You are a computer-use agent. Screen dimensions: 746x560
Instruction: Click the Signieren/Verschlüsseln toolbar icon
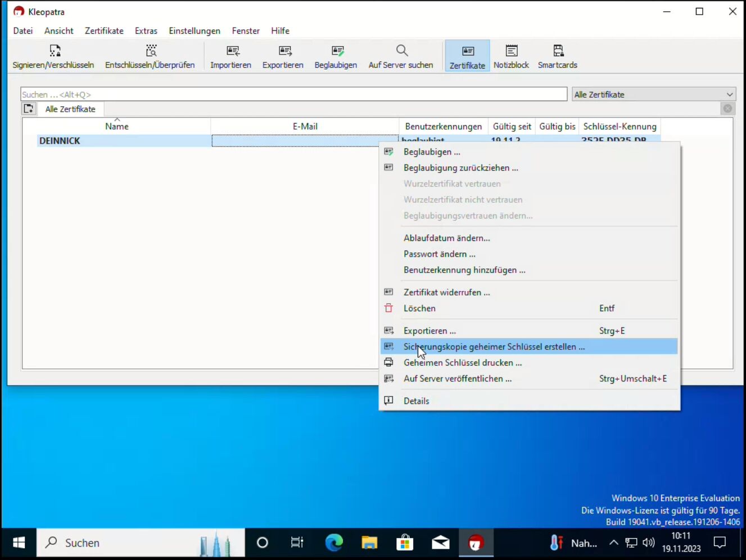pos(54,56)
